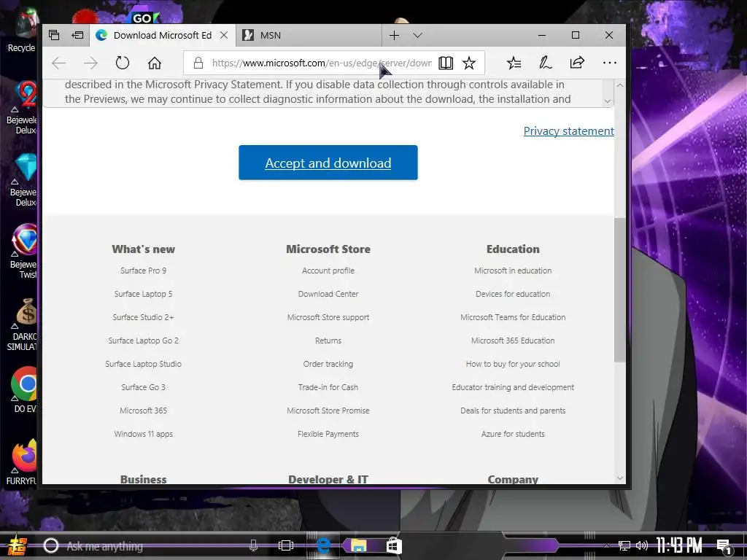This screenshot has height=560, width=747.
Task: Open a new tab with plus
Action: click(394, 35)
